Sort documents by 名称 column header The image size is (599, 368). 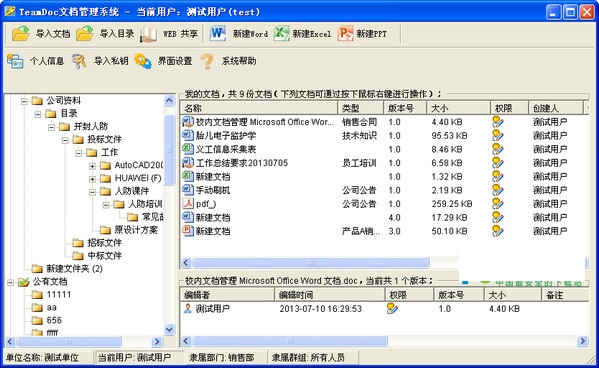(x=259, y=108)
